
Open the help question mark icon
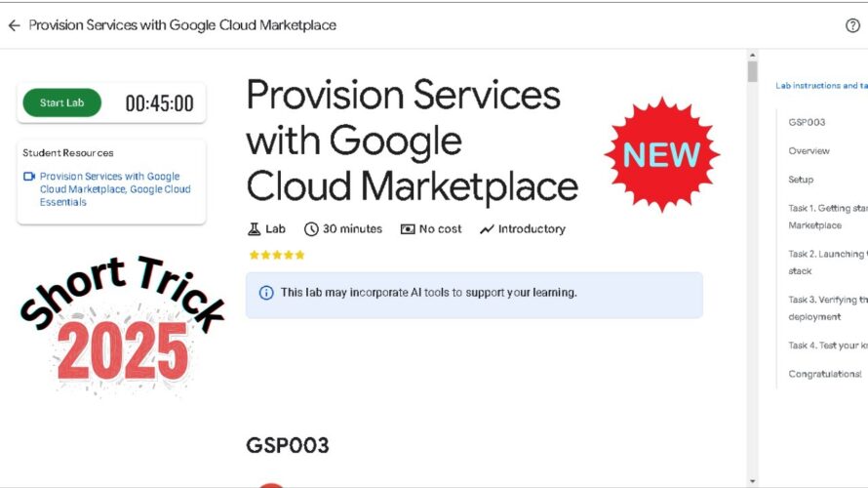point(852,25)
